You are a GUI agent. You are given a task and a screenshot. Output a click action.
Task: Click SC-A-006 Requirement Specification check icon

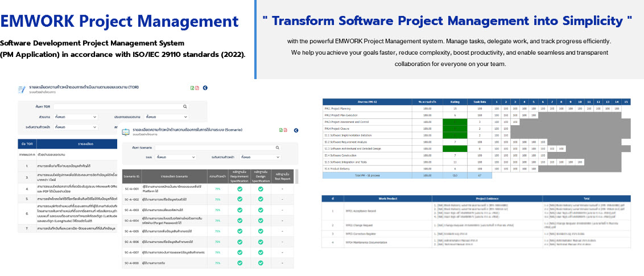pos(240,241)
